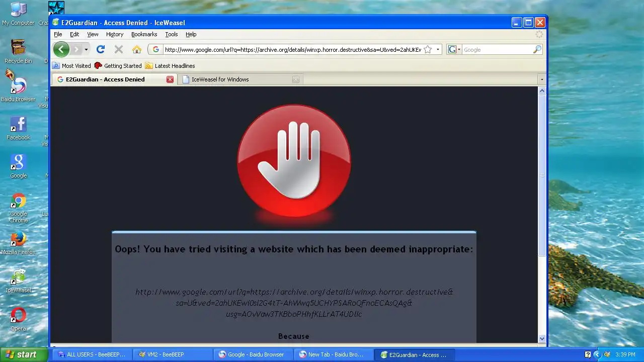Open the Recycle Bin desktop icon

pyautogui.click(x=18, y=51)
